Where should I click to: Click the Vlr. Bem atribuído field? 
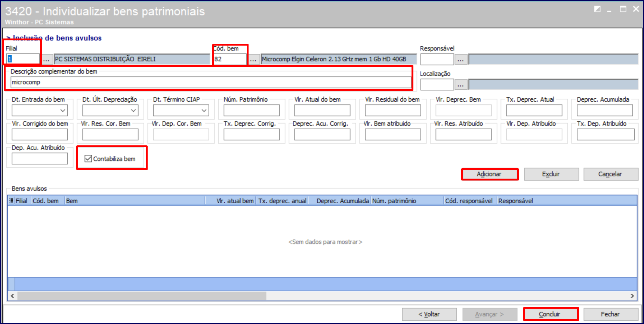coord(393,135)
